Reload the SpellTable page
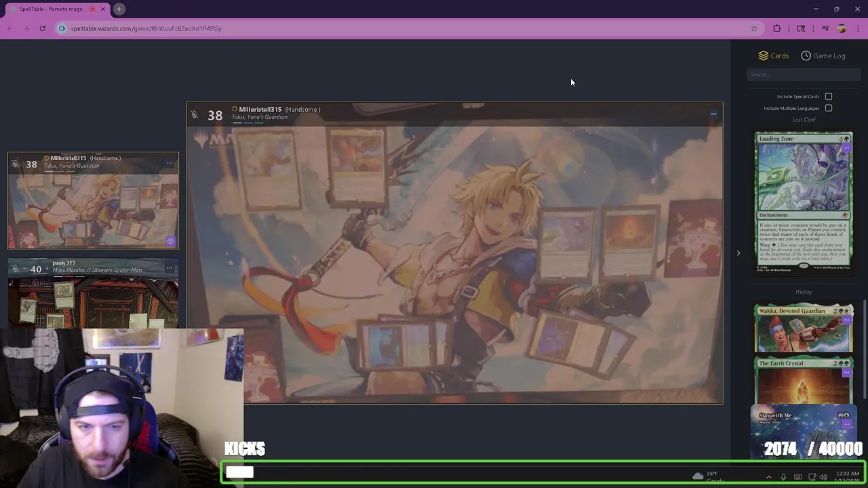 42,28
